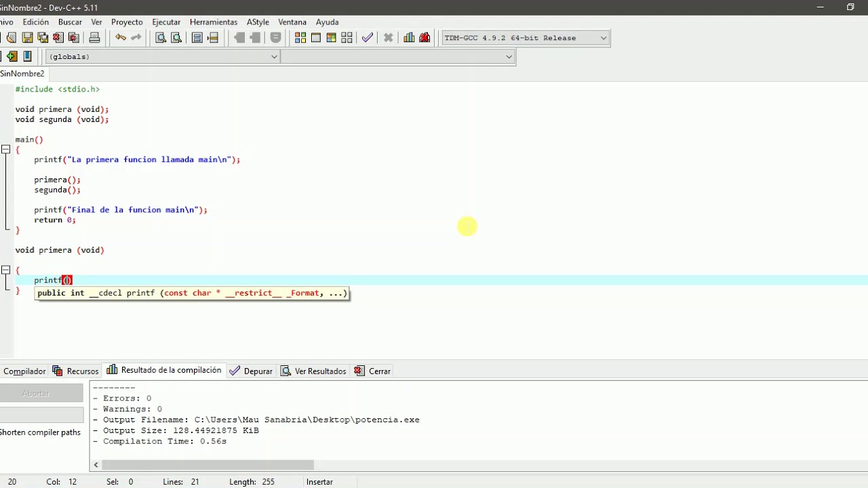Open the (globals) scope dropdown
This screenshot has width=868, height=488.
162,57
